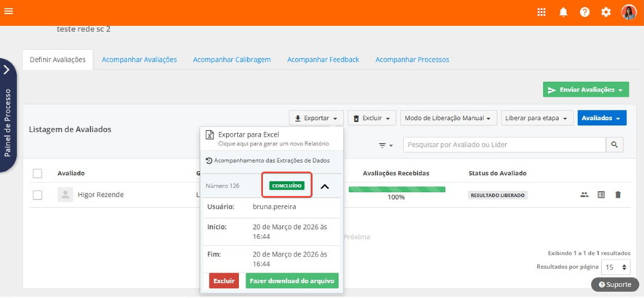Check the Higor Rezende row checkbox
The width and height of the screenshot is (644, 298).
coord(38,195)
